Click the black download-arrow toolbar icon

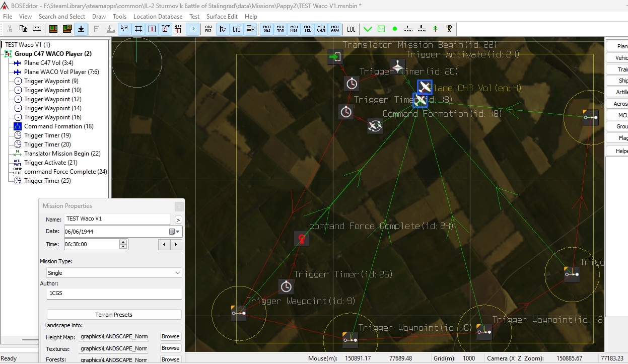[x=81, y=29]
